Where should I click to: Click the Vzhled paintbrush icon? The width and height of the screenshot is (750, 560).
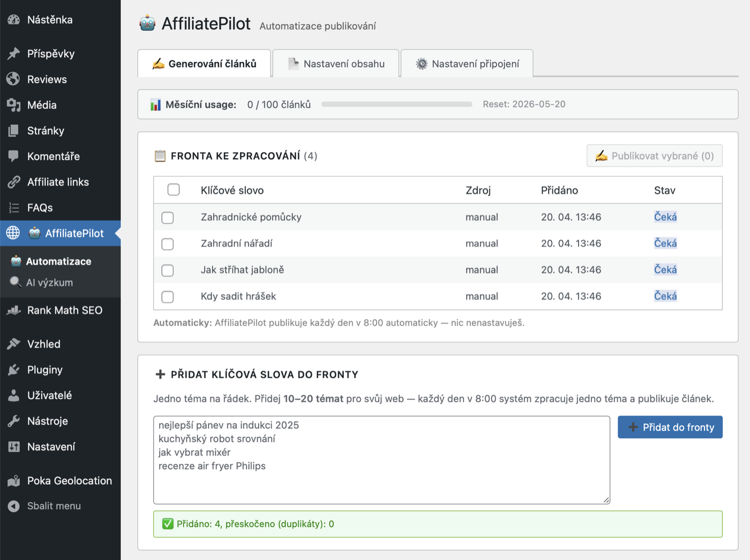(x=14, y=344)
